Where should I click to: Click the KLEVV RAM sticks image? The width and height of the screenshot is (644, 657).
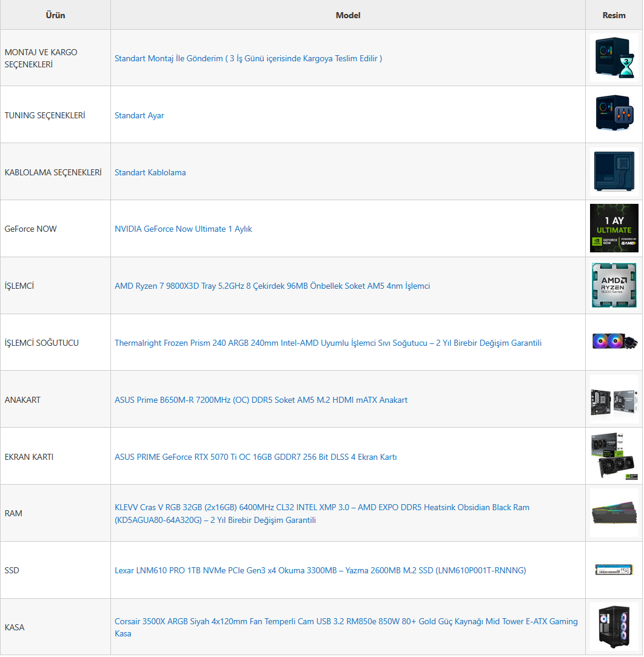point(614,513)
